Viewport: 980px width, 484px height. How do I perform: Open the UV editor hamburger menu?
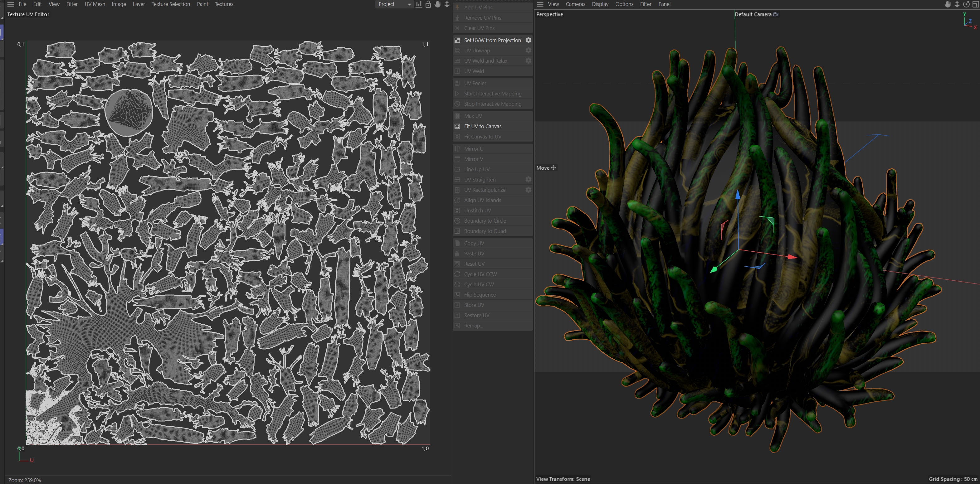pyautogui.click(x=11, y=4)
